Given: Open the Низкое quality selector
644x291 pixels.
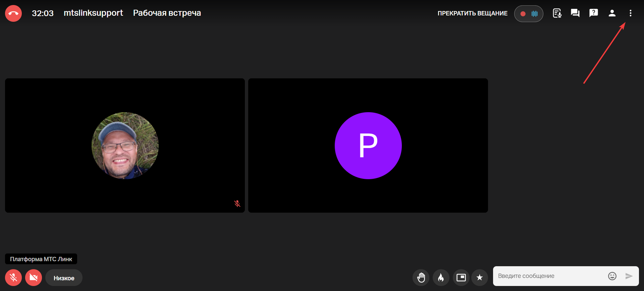Looking at the screenshot, I should pyautogui.click(x=64, y=278).
